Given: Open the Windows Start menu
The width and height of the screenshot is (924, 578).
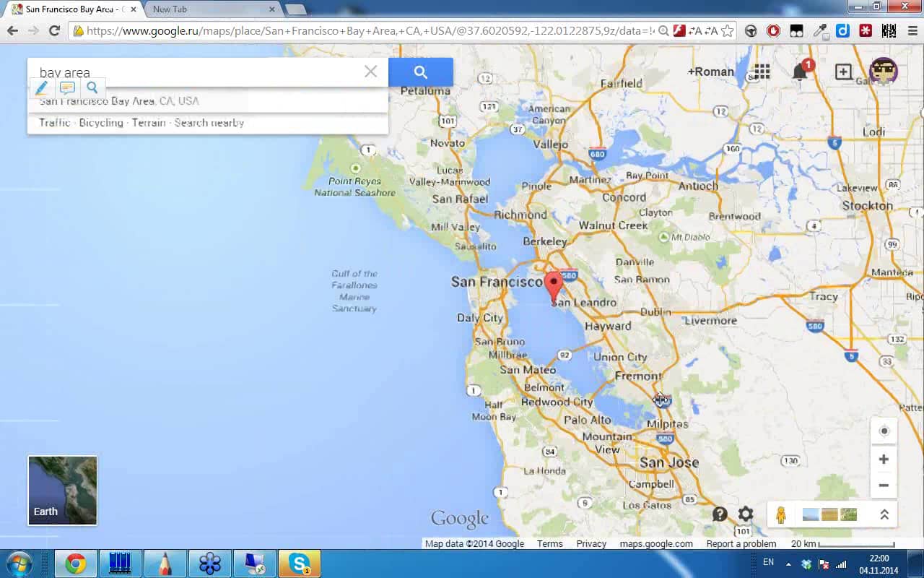Looking at the screenshot, I should 19,563.
